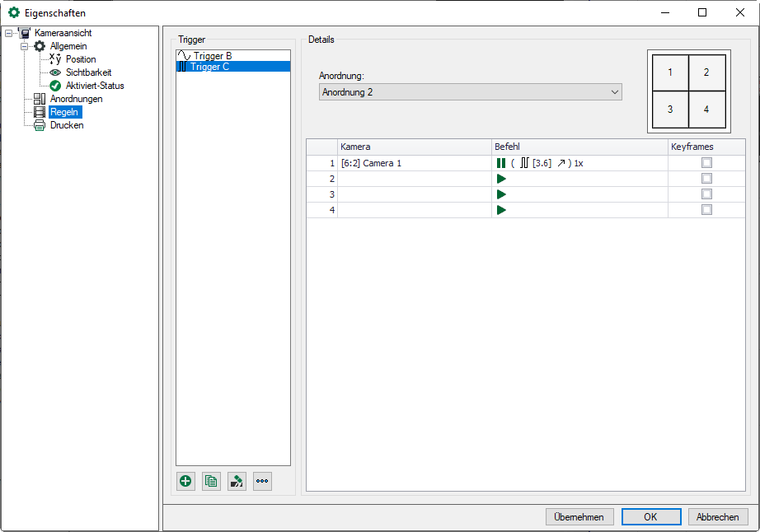Click the Position xy icon

pyautogui.click(x=55, y=59)
